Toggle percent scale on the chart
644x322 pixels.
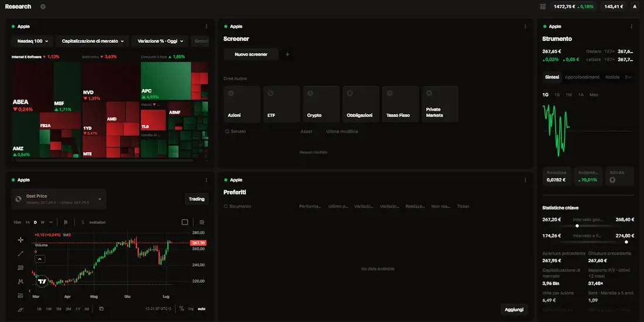pos(181,309)
